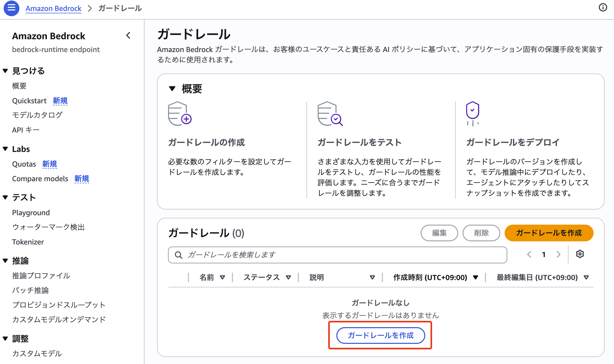
Task: Open table preferences gear icon
Action: coord(580,254)
